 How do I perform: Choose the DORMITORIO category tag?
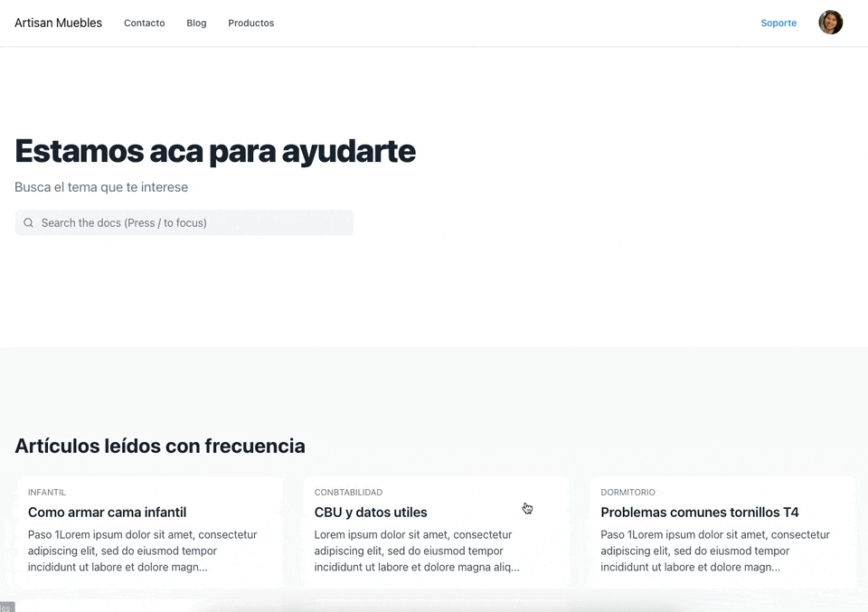627,492
